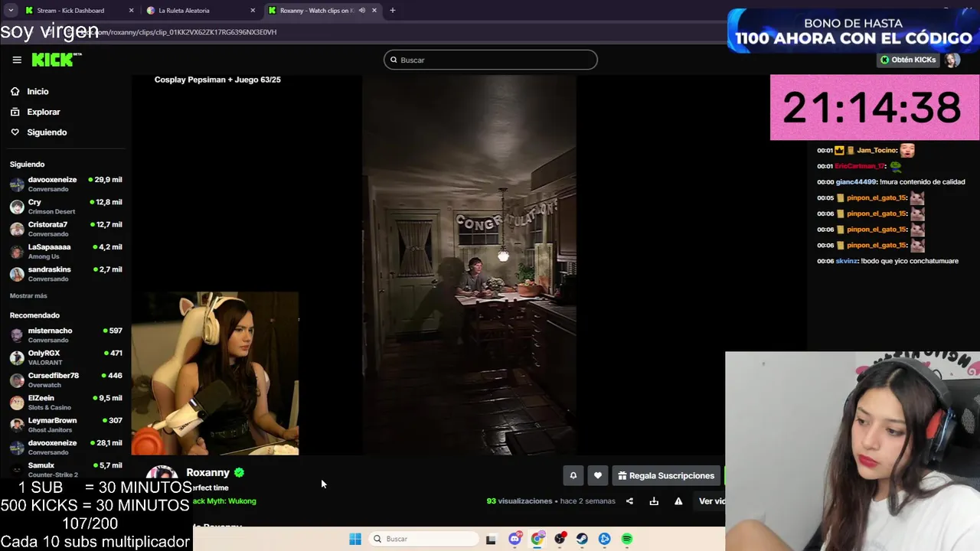This screenshot has height=551, width=980.
Task: Open Samulx Counter-Strike 2 channel
Action: (x=66, y=469)
